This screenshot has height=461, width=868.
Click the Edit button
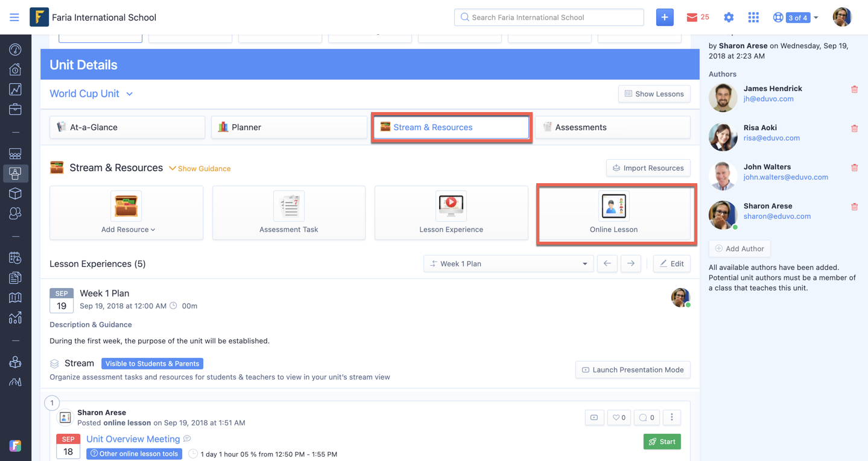tap(671, 264)
